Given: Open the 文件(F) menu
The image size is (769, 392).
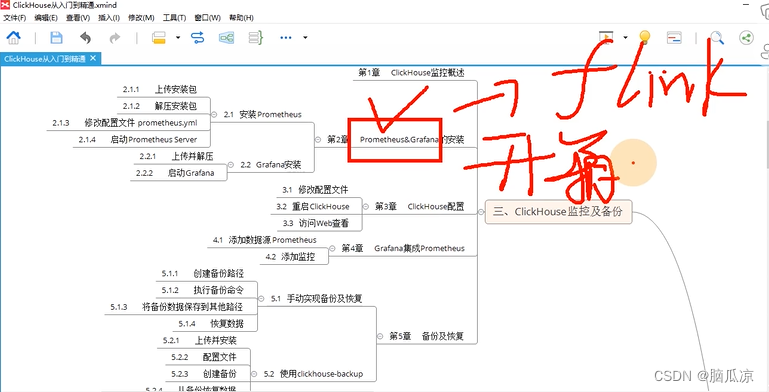Looking at the screenshot, I should click(14, 18).
